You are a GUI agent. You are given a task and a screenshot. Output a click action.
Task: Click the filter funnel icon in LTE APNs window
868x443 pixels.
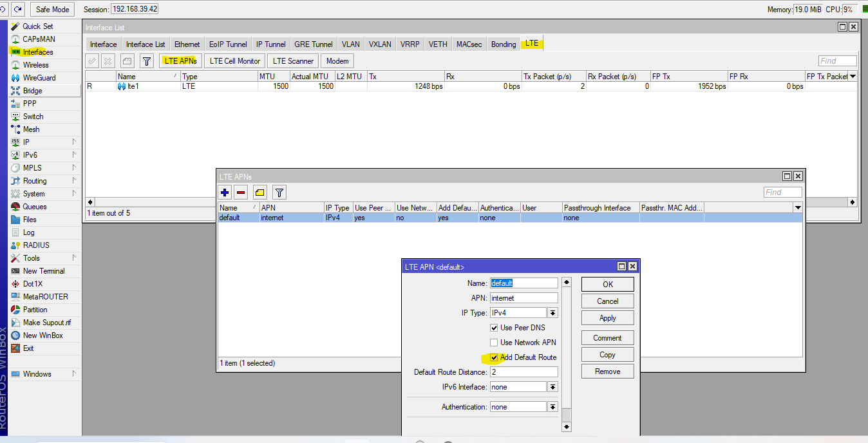[x=279, y=192]
